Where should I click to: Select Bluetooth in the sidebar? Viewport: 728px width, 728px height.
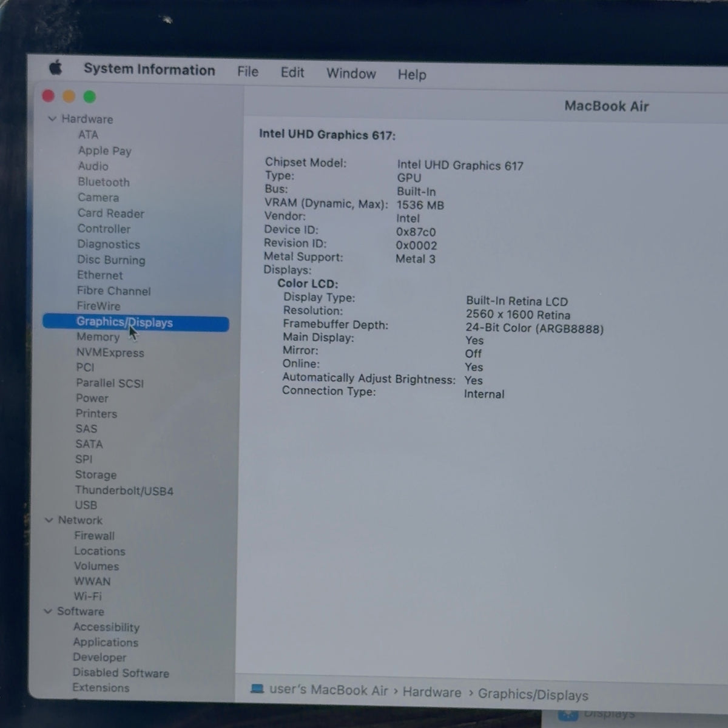pos(104,182)
